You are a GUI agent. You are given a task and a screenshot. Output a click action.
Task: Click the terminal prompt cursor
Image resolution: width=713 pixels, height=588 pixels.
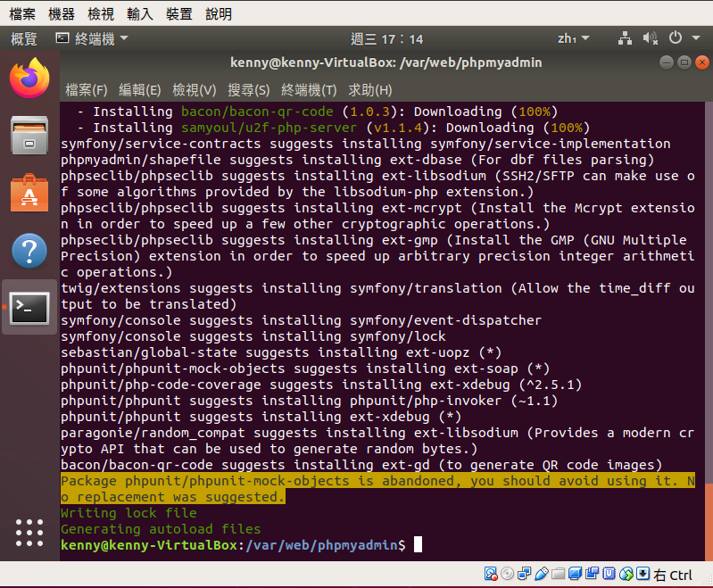tap(418, 544)
